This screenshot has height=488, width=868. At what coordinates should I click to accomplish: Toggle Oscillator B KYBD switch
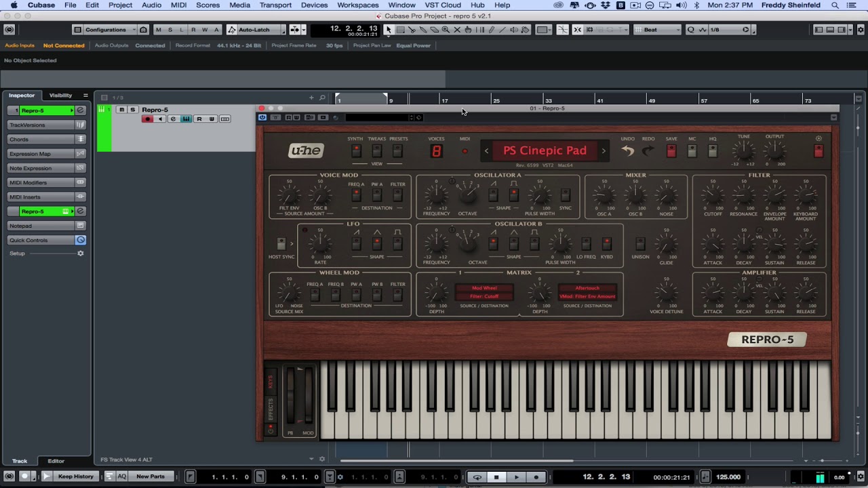pos(606,244)
